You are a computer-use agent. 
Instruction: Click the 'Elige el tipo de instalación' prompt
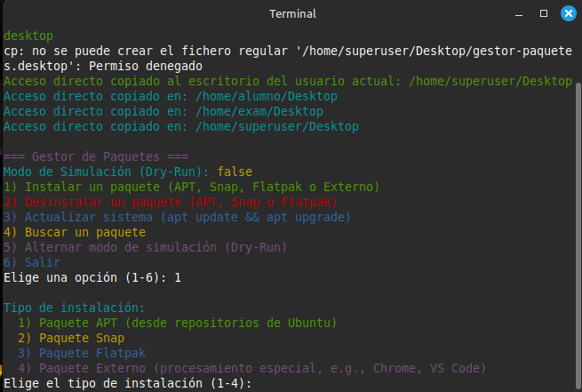(128, 383)
